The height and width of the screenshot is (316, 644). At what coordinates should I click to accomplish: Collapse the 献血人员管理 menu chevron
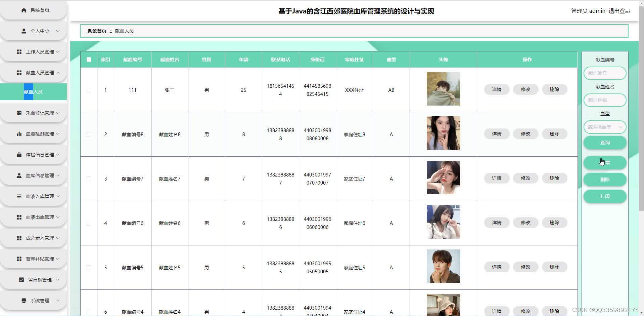[58, 73]
